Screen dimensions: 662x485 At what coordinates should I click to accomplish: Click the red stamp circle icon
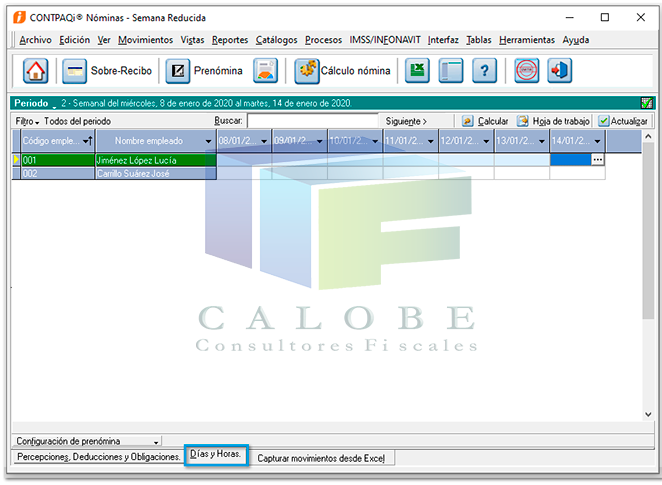pos(526,70)
